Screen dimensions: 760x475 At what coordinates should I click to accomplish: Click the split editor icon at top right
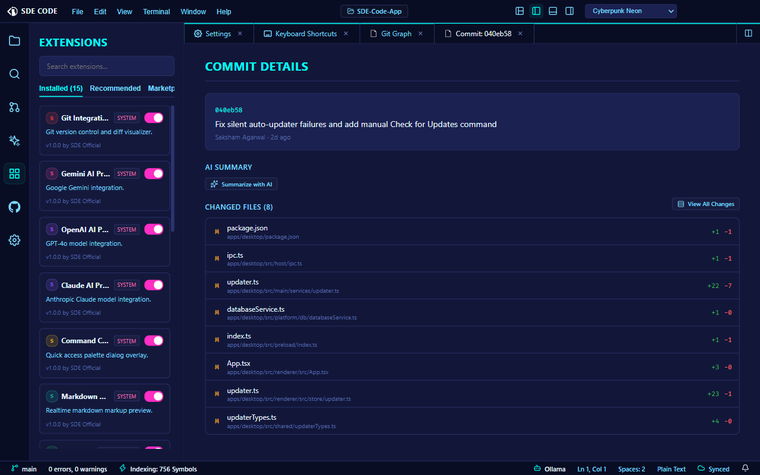tap(748, 33)
